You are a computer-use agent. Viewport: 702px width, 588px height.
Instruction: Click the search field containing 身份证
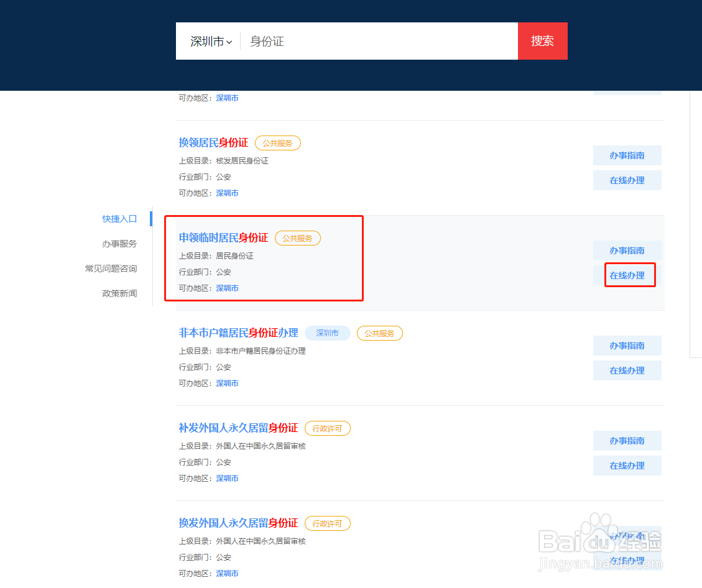[x=379, y=41]
